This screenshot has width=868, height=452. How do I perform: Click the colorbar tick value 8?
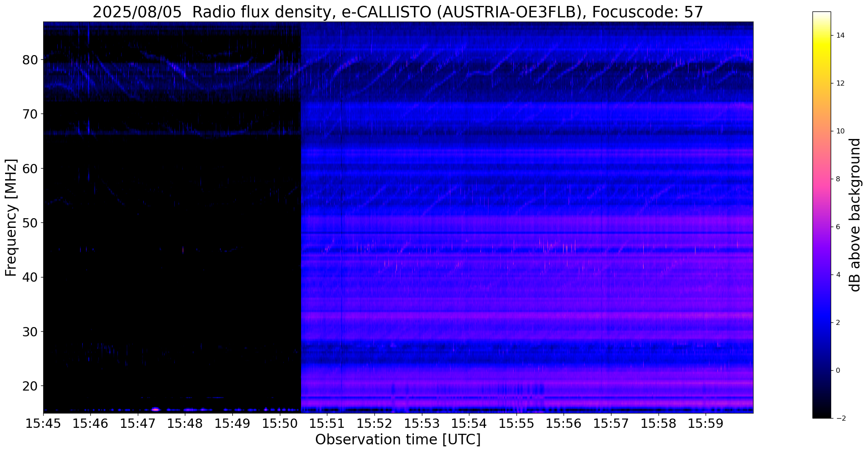838,179
